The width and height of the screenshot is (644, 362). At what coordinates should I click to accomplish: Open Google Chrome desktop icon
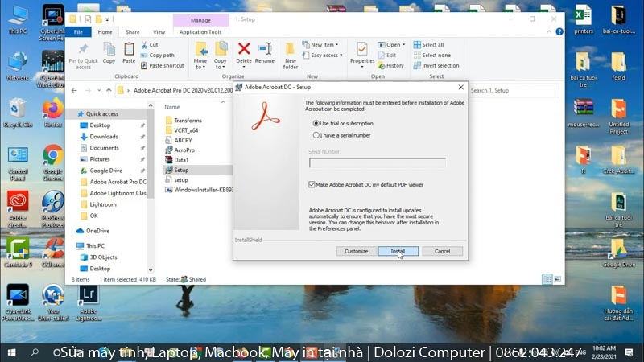tap(52, 162)
